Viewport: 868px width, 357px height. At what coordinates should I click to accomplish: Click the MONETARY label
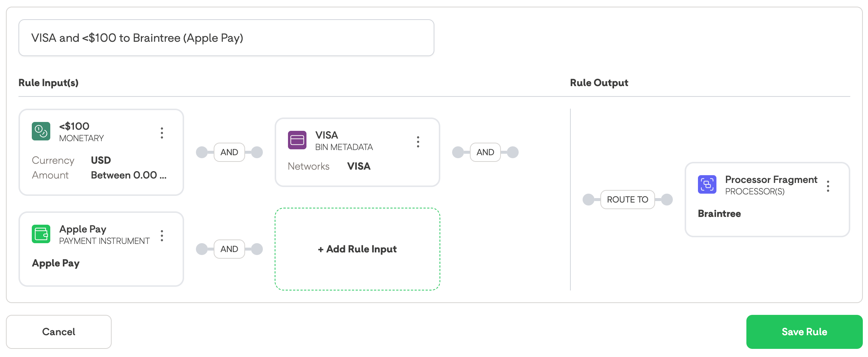pyautogui.click(x=81, y=138)
